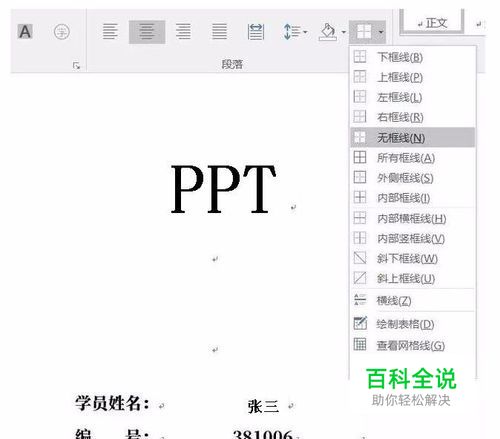Apply 所有框线(A) all borders
Screen dimensions: 500x439
(413, 158)
